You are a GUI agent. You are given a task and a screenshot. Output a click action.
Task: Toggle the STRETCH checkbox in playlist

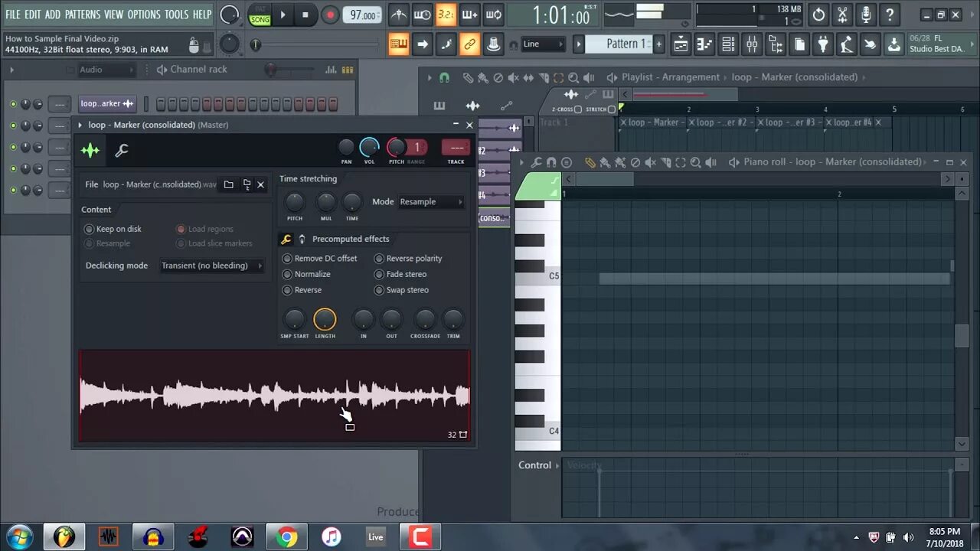pos(611,109)
